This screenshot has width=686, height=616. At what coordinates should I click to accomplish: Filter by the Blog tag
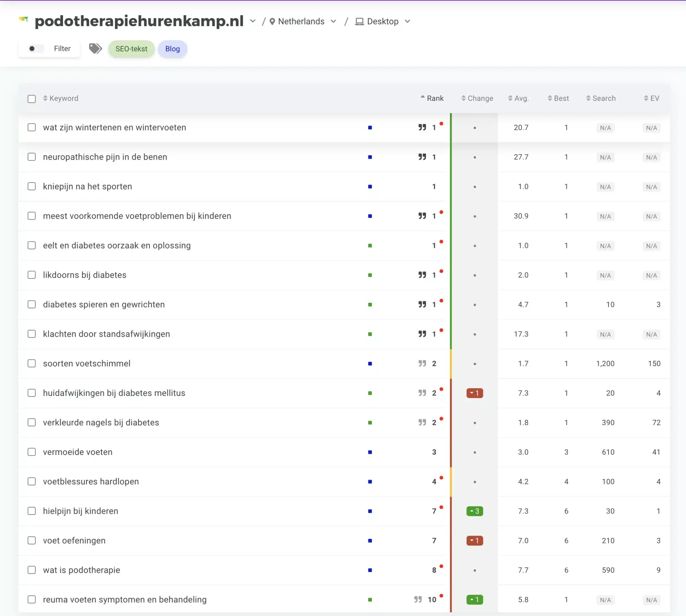coord(172,49)
